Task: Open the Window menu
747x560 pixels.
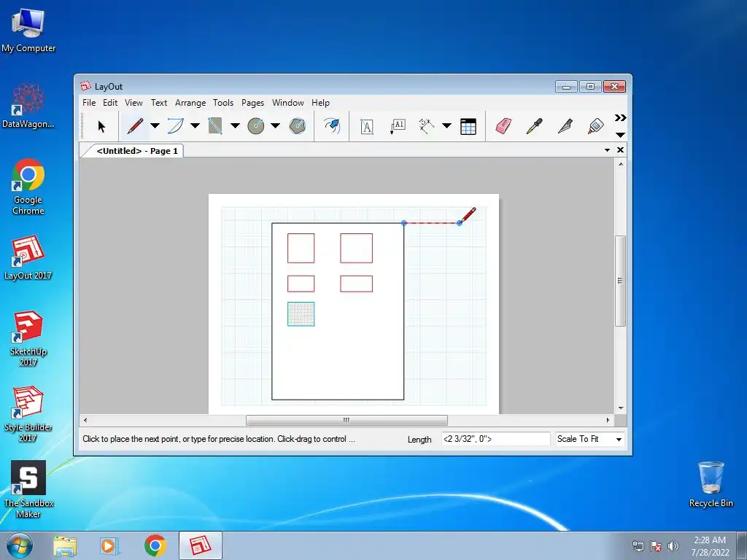Action: [x=287, y=103]
